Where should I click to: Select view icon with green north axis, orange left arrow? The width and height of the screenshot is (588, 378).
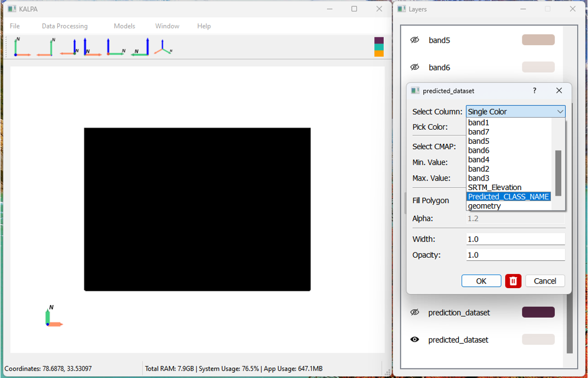pos(46,47)
